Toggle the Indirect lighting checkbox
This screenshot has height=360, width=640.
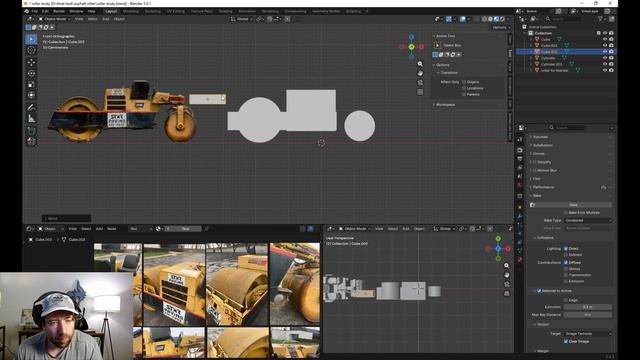[x=566, y=255]
